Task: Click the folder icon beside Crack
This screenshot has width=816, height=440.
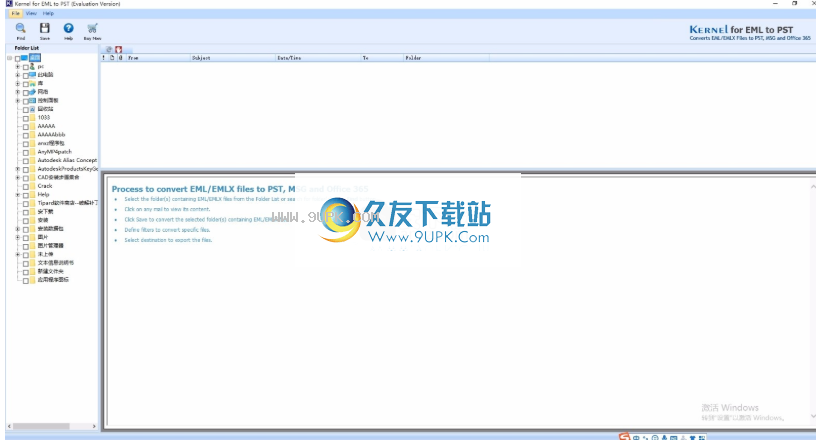Action: tap(33, 186)
